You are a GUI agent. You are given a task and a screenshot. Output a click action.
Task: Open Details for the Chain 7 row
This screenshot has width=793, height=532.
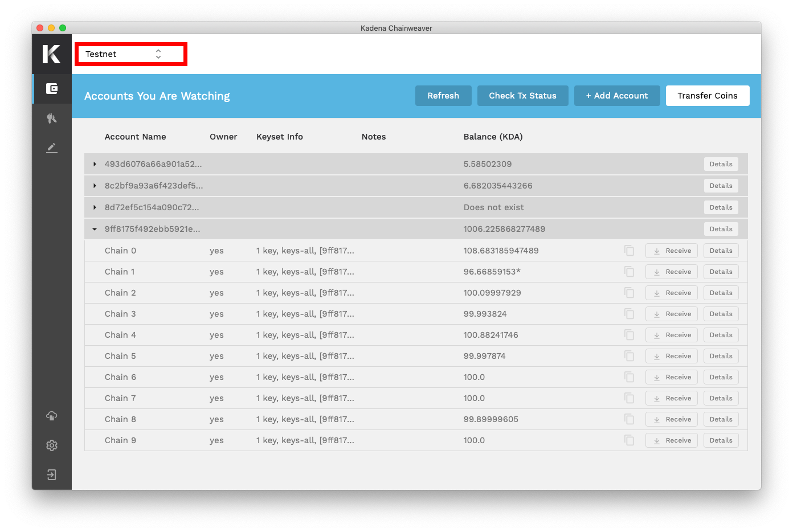(x=721, y=398)
